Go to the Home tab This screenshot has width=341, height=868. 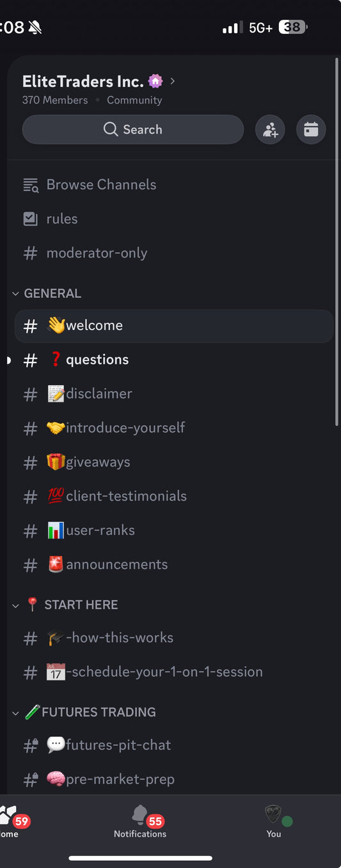[x=12, y=821]
